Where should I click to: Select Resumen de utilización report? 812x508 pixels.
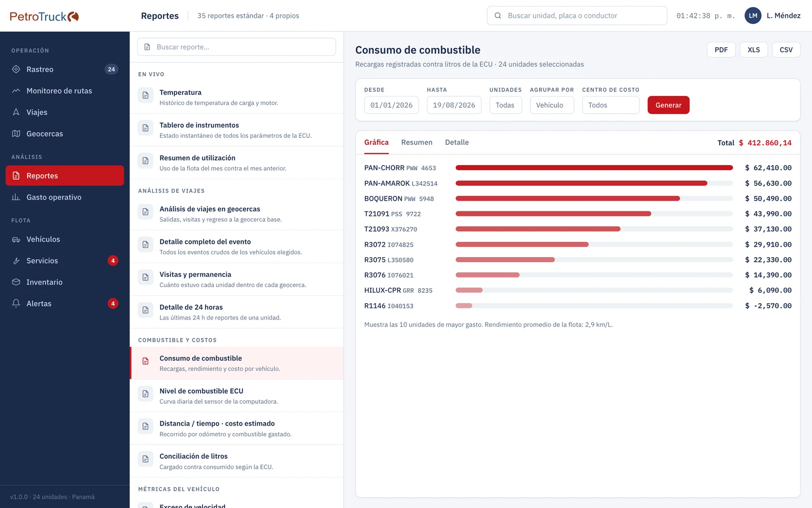[x=236, y=163]
